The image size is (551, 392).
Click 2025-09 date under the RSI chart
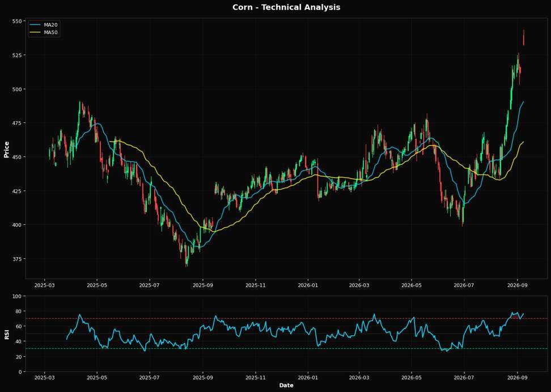(203, 378)
